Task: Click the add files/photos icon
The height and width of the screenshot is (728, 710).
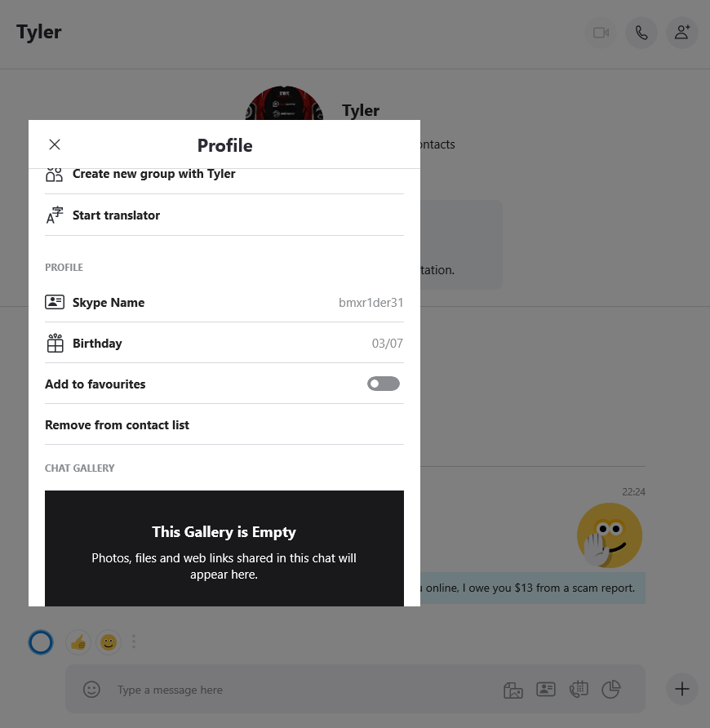Action: tap(513, 690)
